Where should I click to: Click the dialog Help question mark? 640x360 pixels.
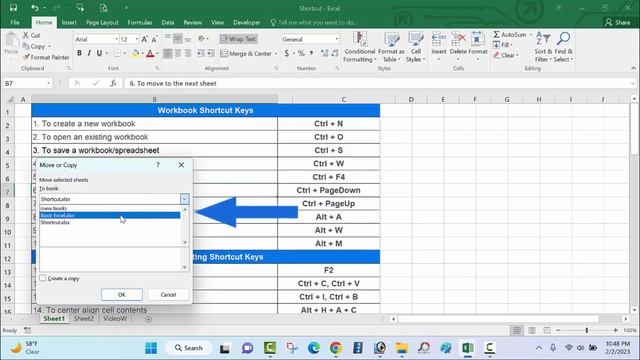point(158,165)
